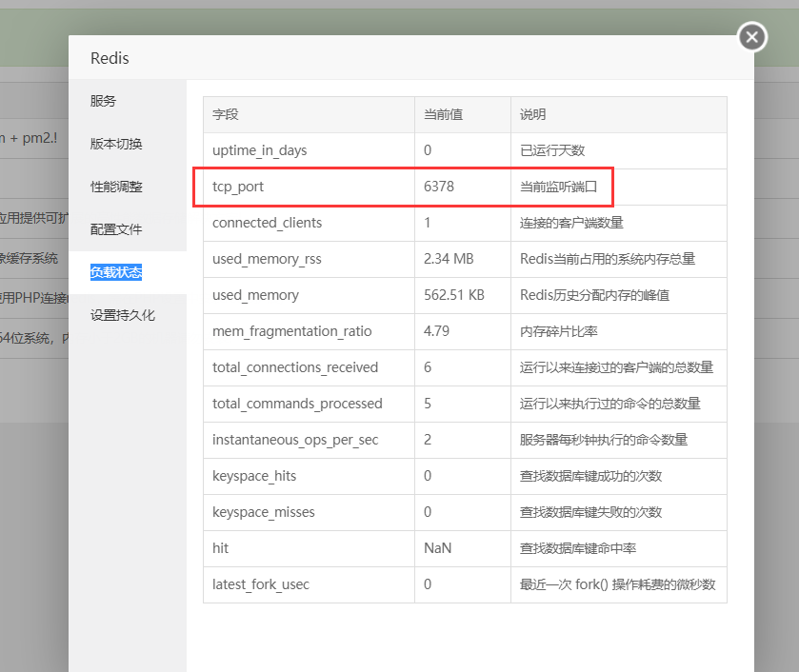Image resolution: width=799 pixels, height=672 pixels.
Task: Click description Redis历史分配内存的峰值
Action: click(594, 295)
